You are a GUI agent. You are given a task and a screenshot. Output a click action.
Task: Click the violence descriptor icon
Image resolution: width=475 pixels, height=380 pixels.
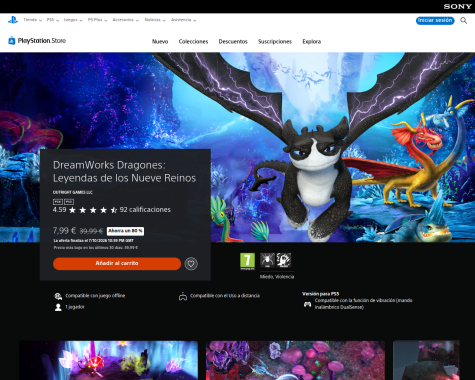[284, 260]
